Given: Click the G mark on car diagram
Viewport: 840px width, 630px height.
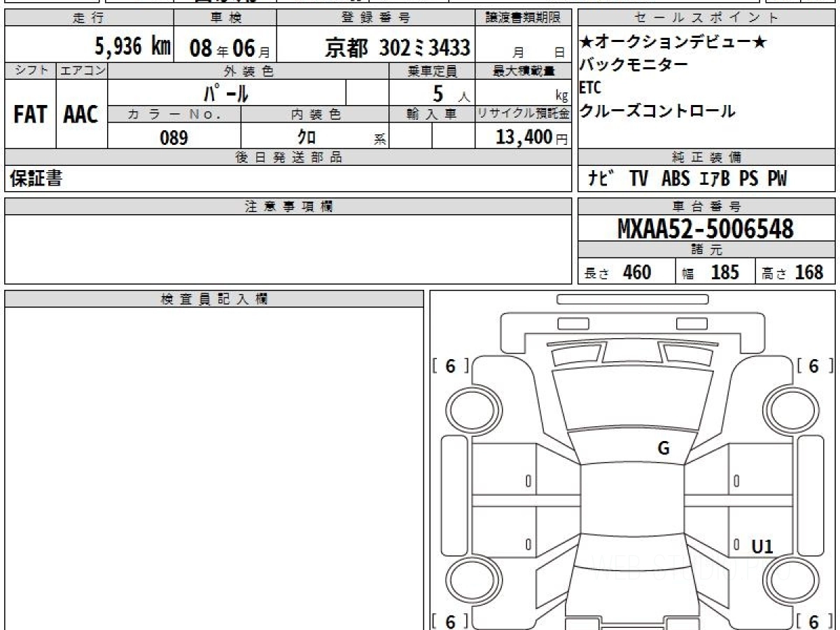Looking at the screenshot, I should [664, 449].
